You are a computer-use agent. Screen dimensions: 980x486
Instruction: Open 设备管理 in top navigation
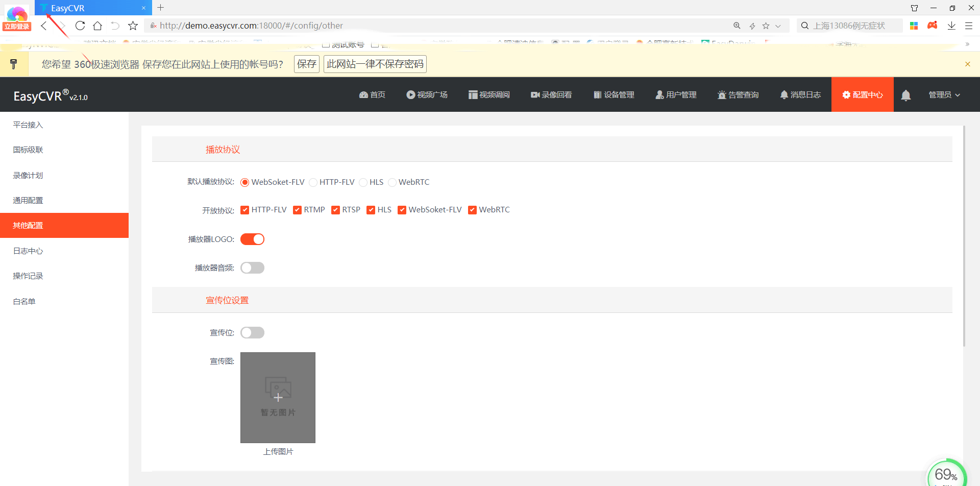(614, 94)
